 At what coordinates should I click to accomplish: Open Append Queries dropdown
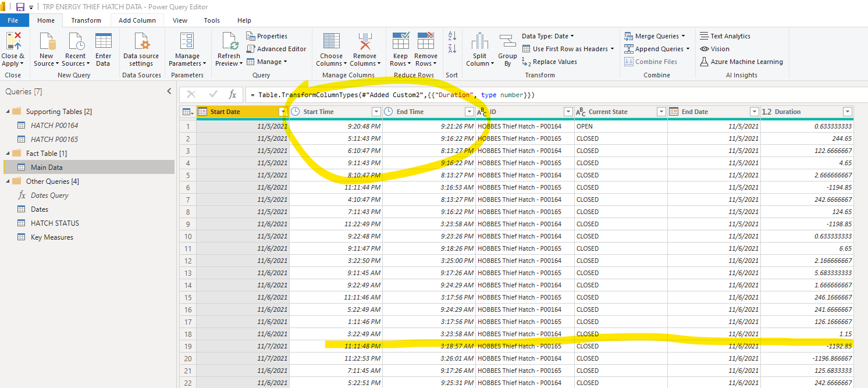click(x=657, y=49)
